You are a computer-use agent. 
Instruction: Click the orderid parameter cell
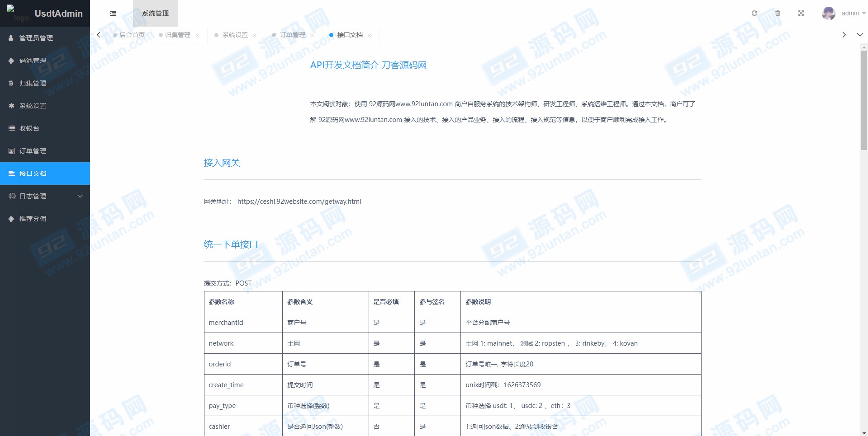coord(243,364)
